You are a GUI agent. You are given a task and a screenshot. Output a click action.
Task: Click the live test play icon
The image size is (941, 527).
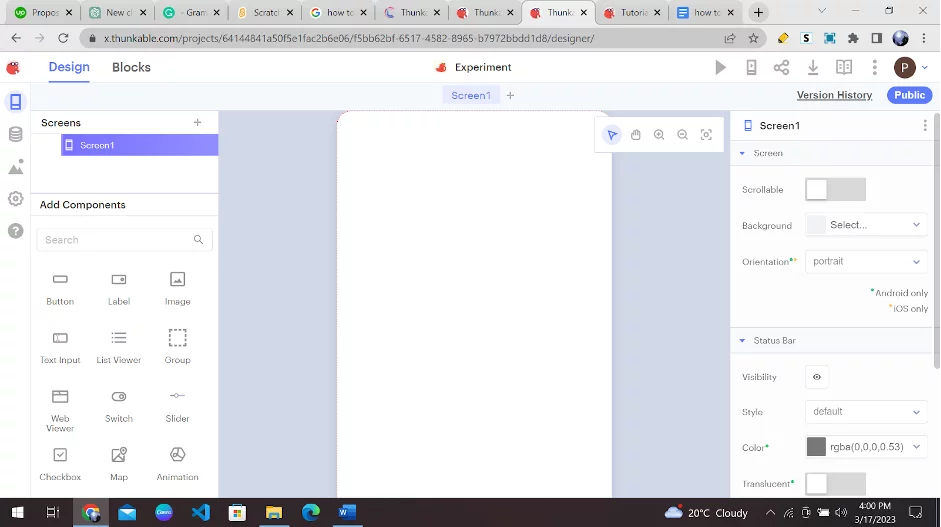[720, 67]
